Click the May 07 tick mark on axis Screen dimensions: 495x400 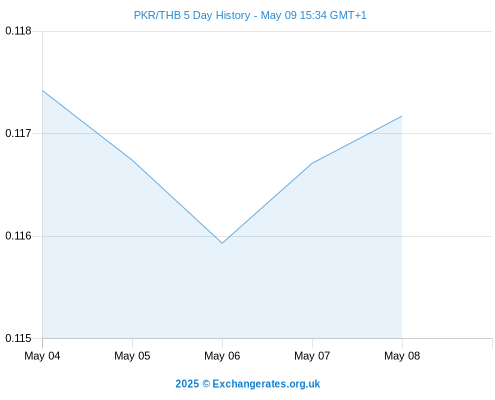click(312, 343)
